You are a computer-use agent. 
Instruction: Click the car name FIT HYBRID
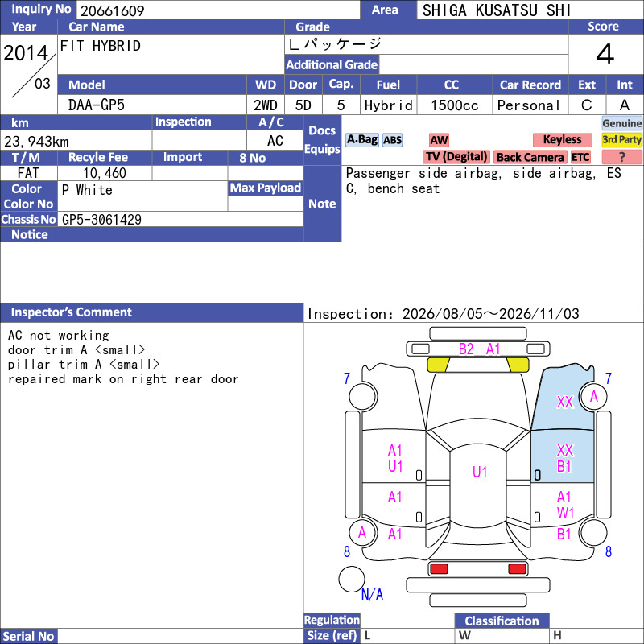100,46
